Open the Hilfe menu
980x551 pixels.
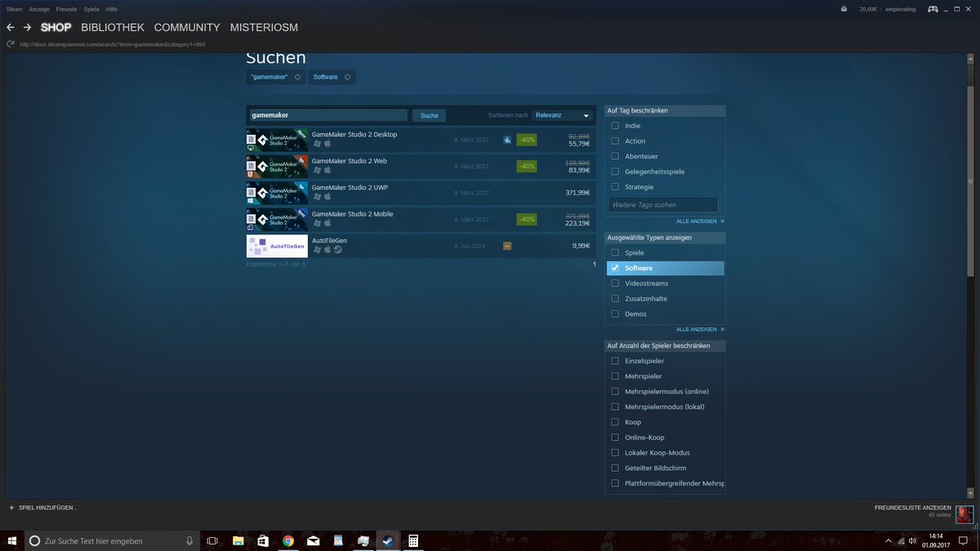pos(112,9)
